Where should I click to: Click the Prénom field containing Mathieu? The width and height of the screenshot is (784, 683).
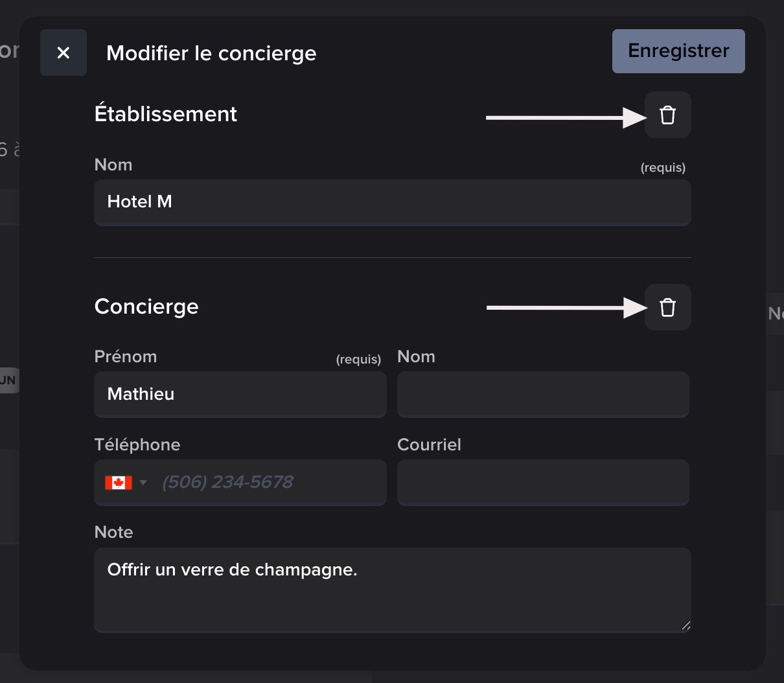240,394
